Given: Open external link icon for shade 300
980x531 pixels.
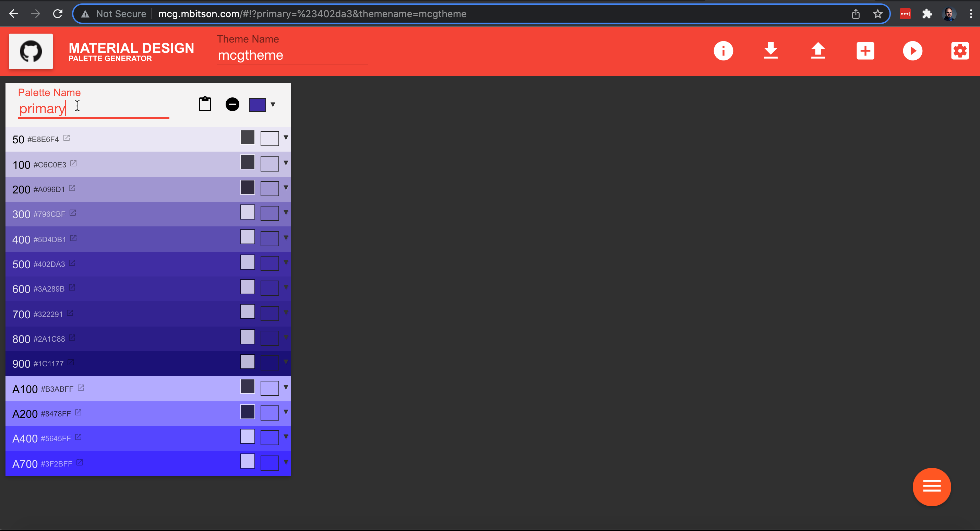Looking at the screenshot, I should coord(73,213).
